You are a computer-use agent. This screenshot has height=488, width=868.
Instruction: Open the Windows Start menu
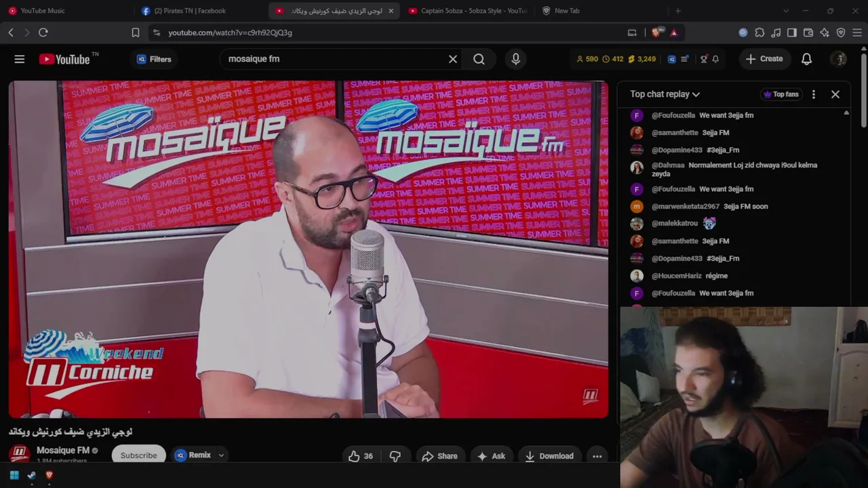click(14, 475)
